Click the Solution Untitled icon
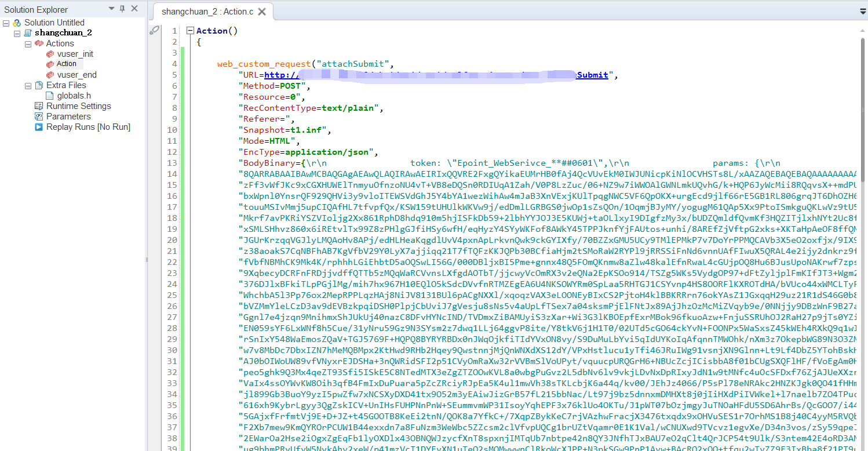 (17, 23)
